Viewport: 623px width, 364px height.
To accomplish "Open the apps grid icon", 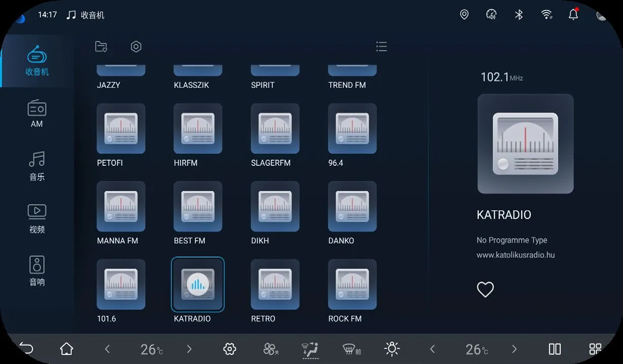I will click(x=595, y=349).
